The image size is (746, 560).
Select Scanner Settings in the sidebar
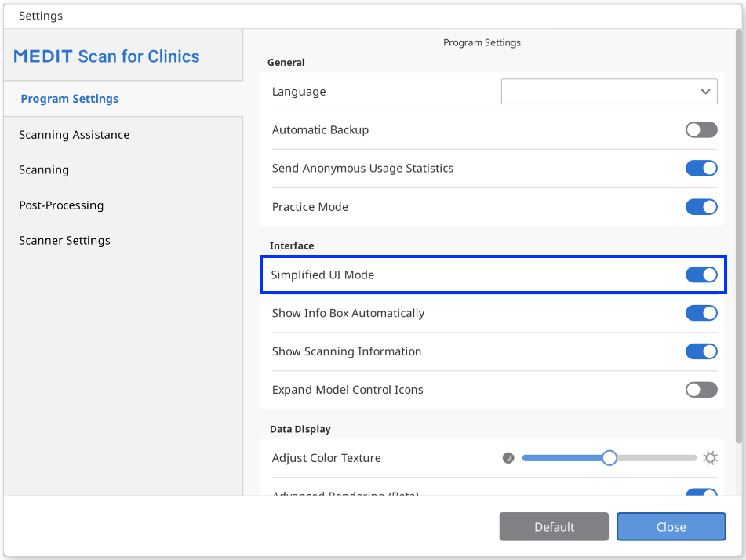64,241
